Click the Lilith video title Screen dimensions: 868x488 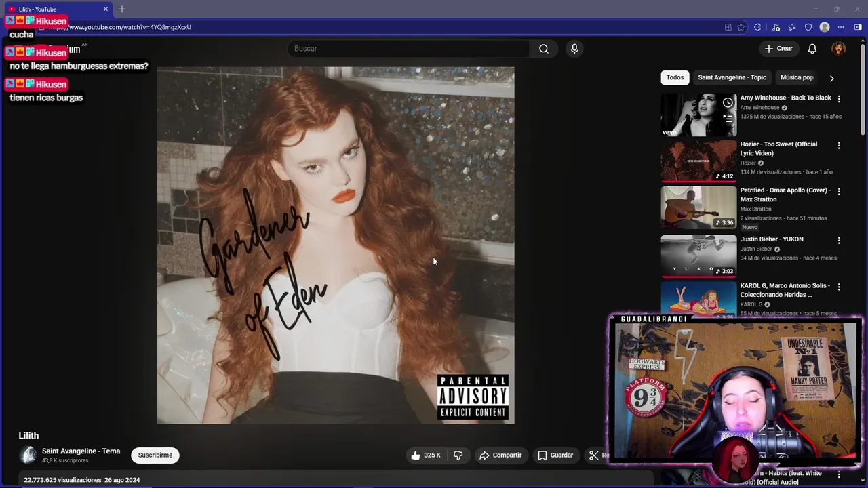click(x=28, y=436)
